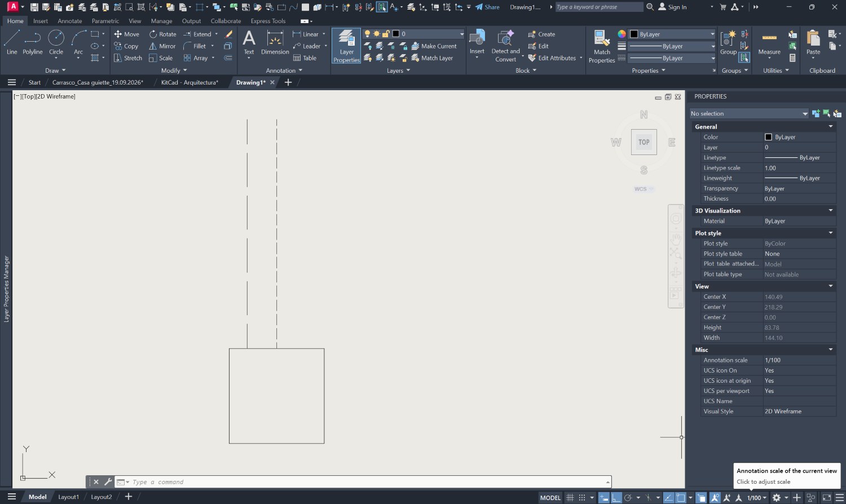The height and width of the screenshot is (504, 846).
Task: Expand the Annotation panel
Action: pos(284,70)
